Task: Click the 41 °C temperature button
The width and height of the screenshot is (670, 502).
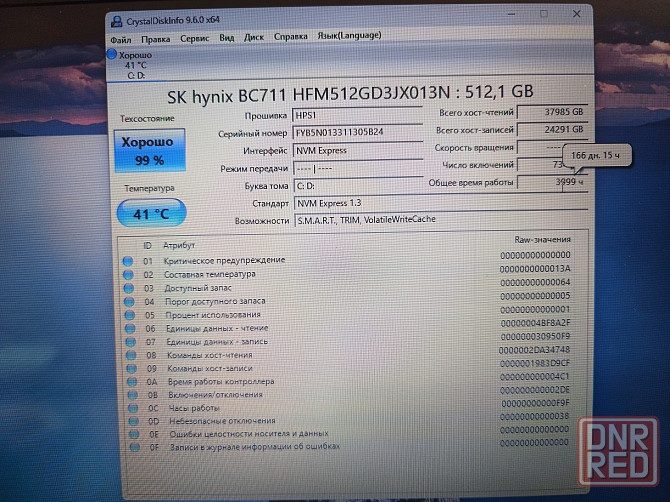Action: 151,213
